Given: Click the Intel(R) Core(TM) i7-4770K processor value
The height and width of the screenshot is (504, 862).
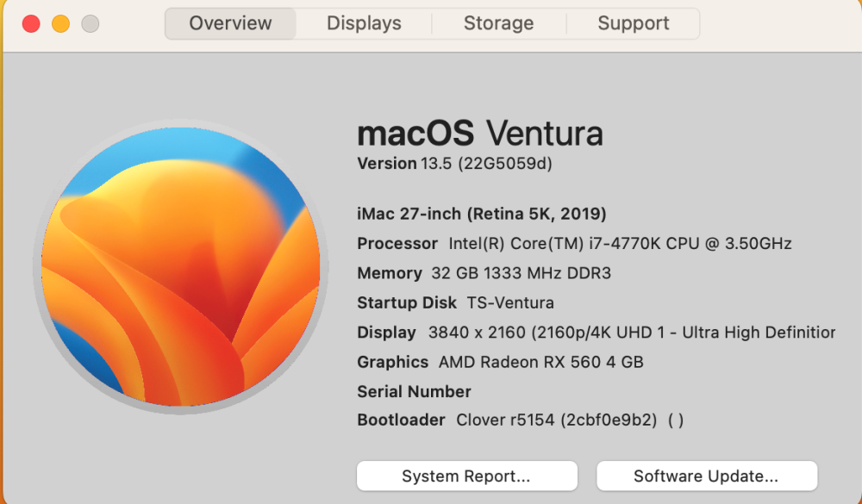Looking at the screenshot, I should coord(620,244).
